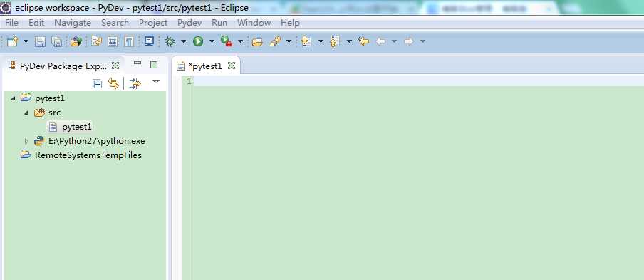Click the Last Edit Location icon

(x=363, y=41)
